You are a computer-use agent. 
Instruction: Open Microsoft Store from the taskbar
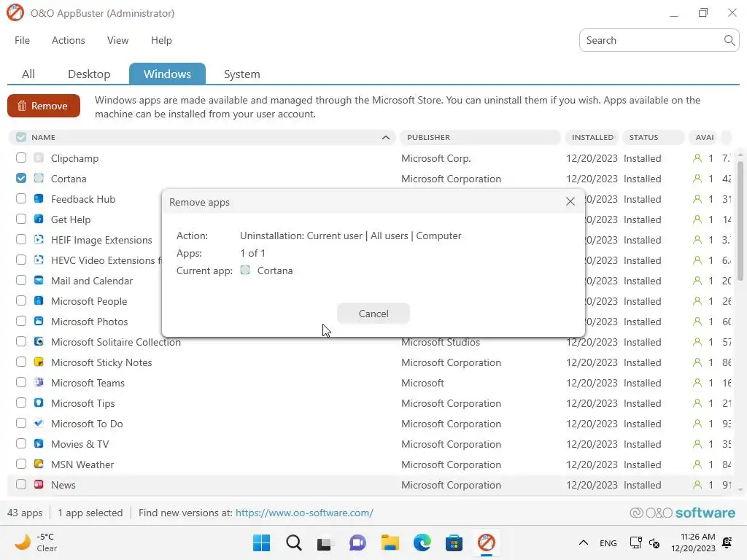(x=454, y=542)
